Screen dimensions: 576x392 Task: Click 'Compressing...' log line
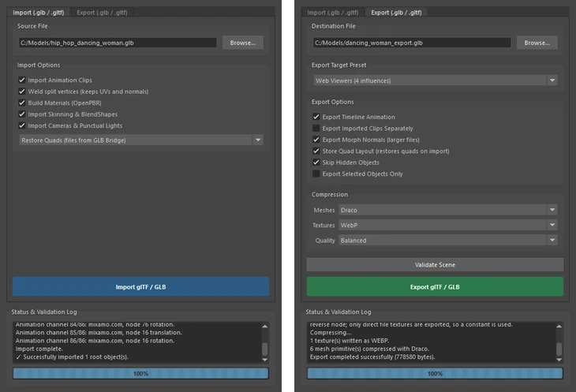tap(331, 333)
